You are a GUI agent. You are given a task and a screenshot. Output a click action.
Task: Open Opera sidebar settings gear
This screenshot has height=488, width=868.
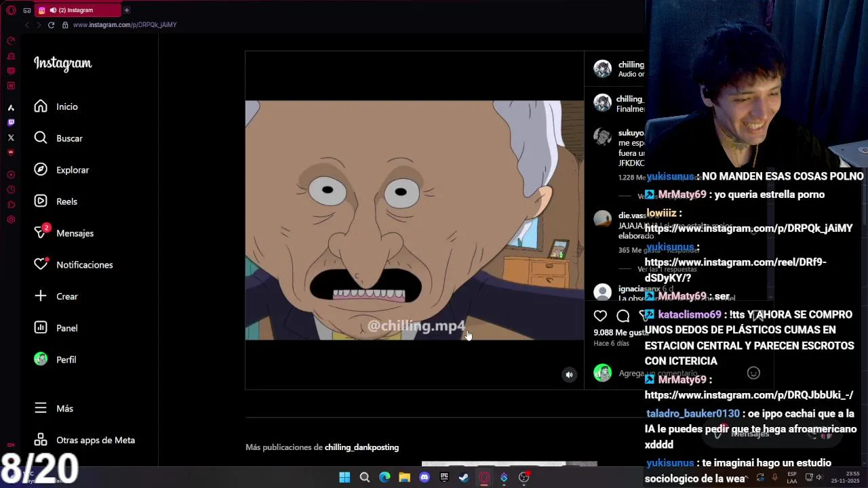11,220
